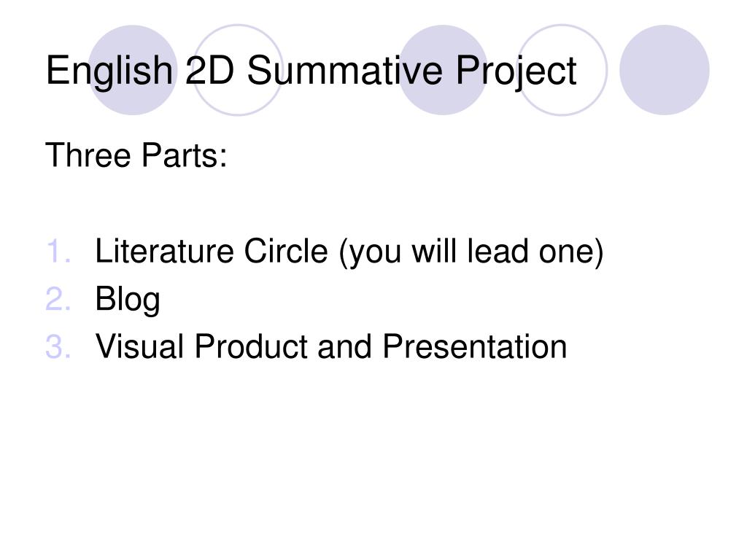Select the Blog list item text
This screenshot has height=560, width=747.
click(x=128, y=300)
